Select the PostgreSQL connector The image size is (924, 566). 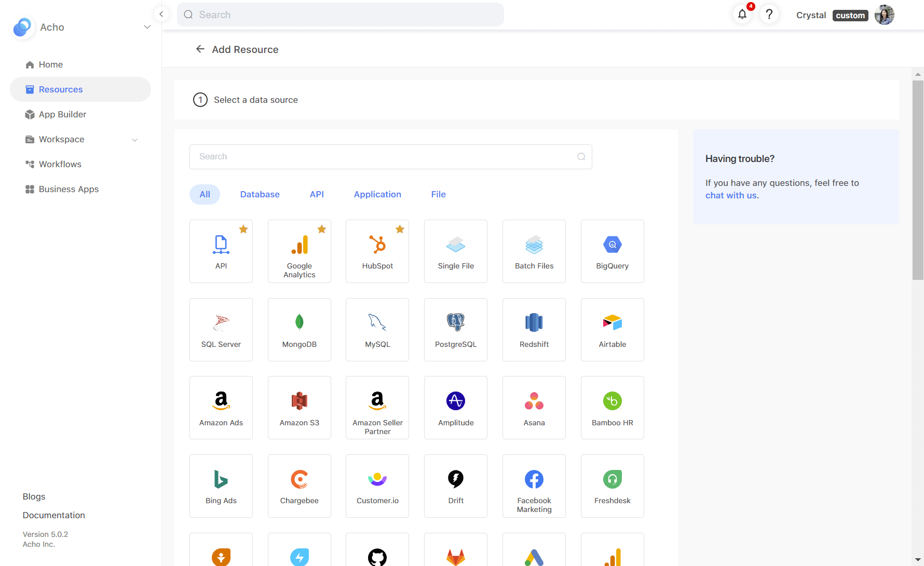click(456, 330)
